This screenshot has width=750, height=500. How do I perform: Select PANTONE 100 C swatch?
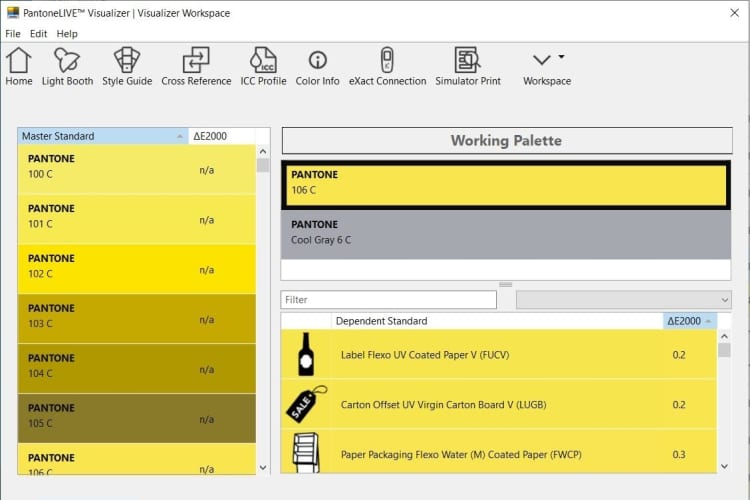point(137,169)
